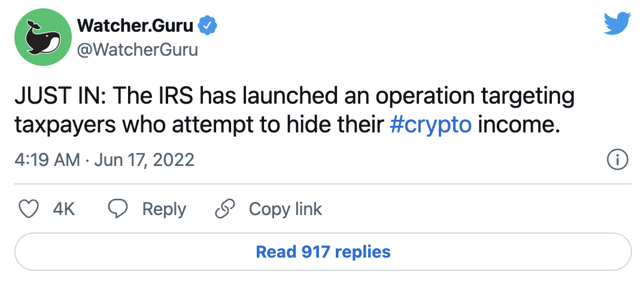The width and height of the screenshot is (644, 284).
Task: Click the tweet info circle icon
Action: (x=617, y=160)
